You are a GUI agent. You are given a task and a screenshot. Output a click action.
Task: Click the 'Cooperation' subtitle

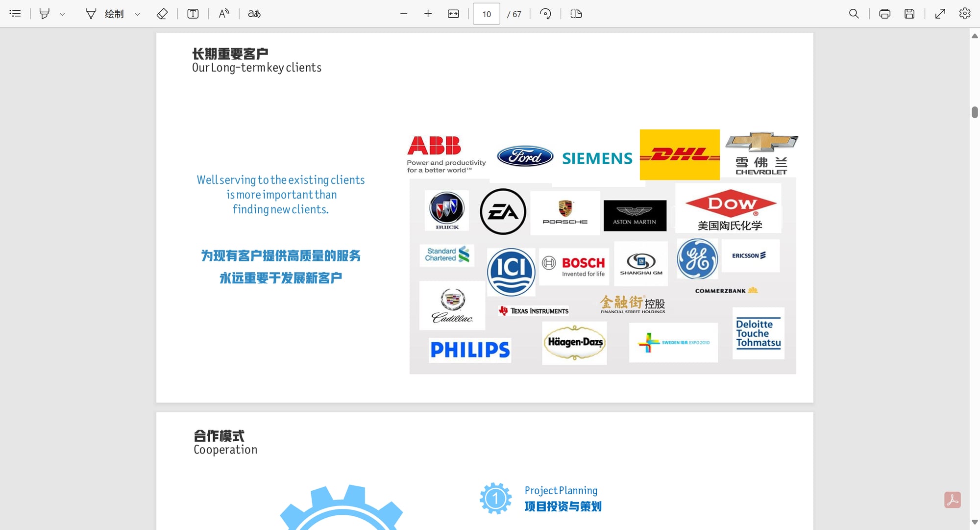[225, 450]
